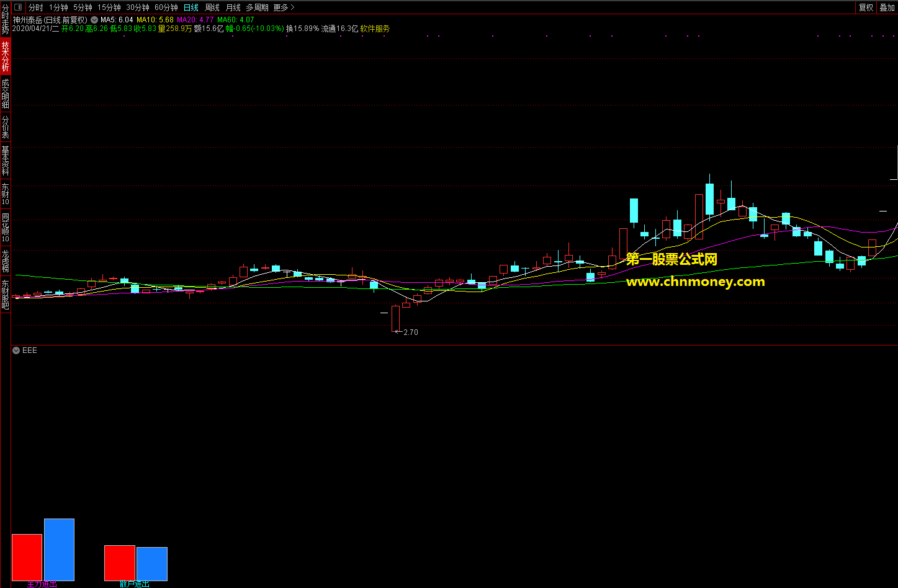Open the 龙虎榜 sidebar tab

click(x=5, y=261)
